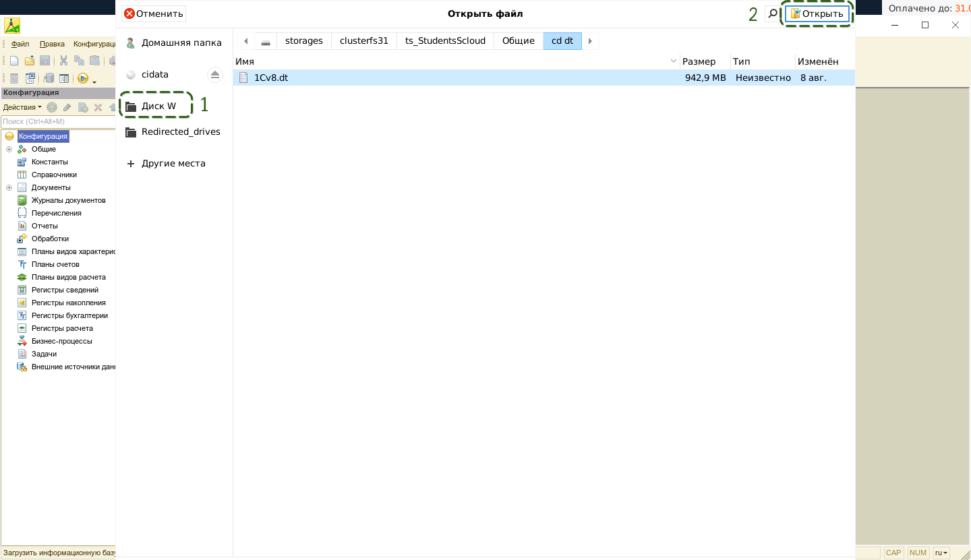Screen dimensions: 971x560
Task: Click the copy-object icon in the Configuration panel
Action: click(83, 107)
